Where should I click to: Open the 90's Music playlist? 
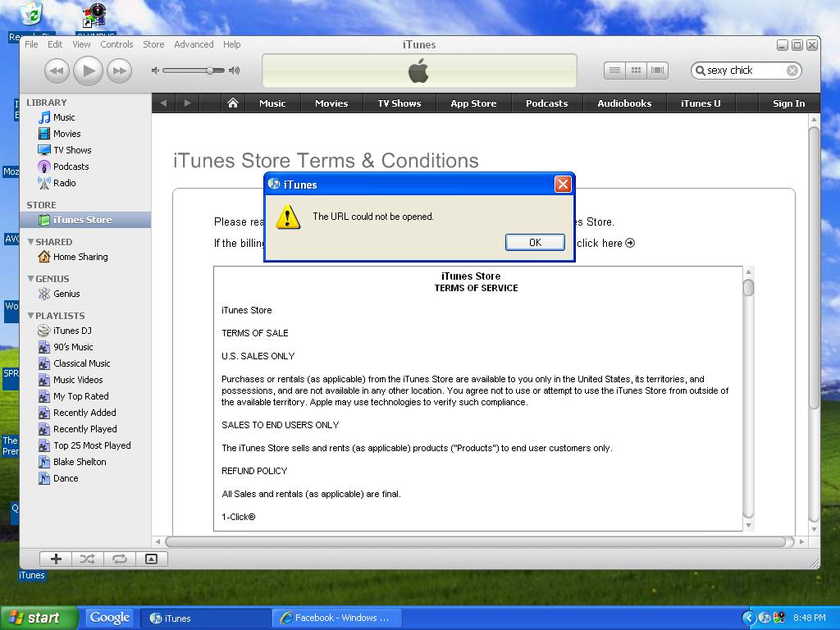coord(85,347)
